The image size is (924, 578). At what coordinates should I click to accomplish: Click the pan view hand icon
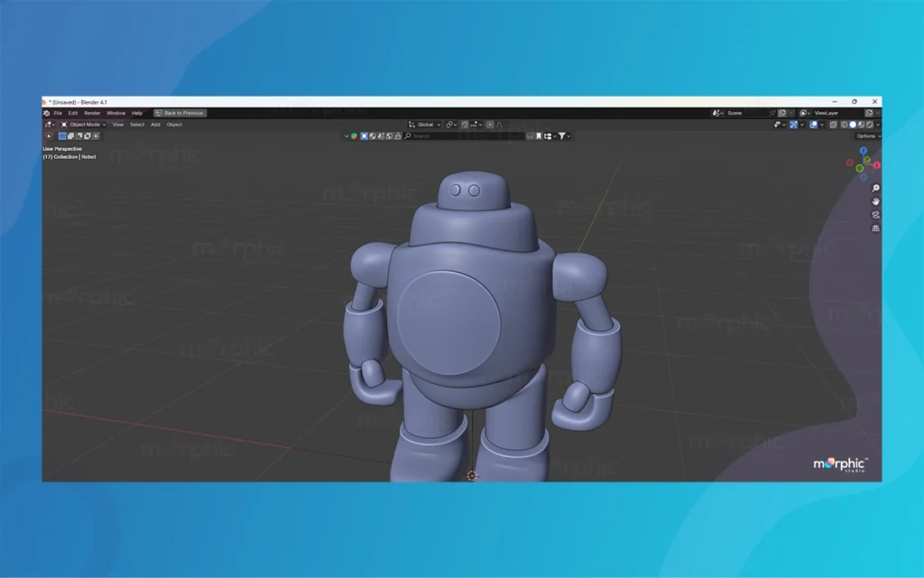coord(875,201)
